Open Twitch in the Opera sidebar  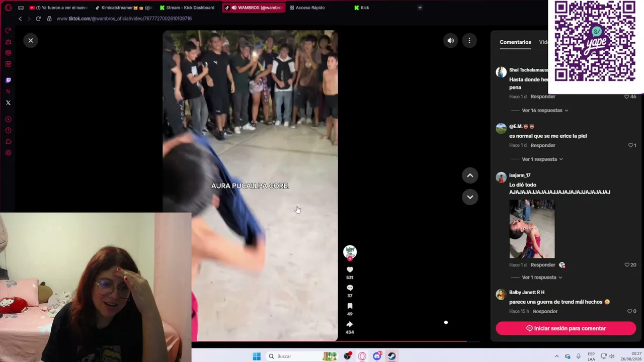[x=8, y=80]
